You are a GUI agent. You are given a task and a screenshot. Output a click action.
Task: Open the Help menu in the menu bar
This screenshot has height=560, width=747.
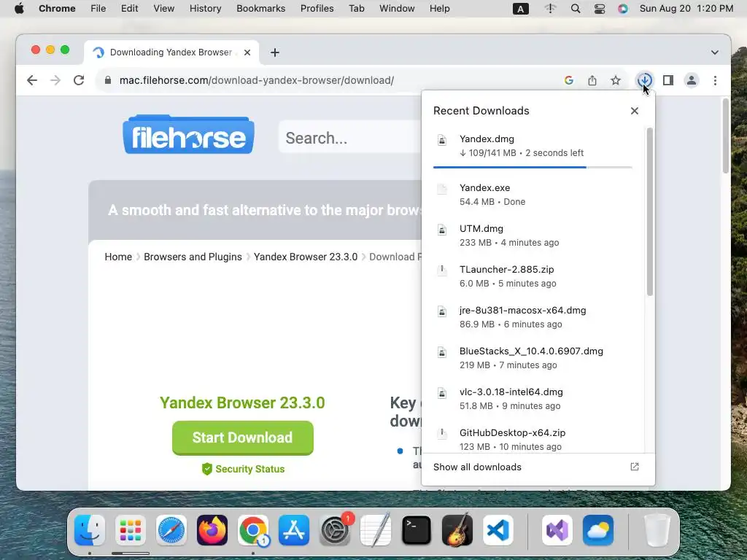click(439, 9)
